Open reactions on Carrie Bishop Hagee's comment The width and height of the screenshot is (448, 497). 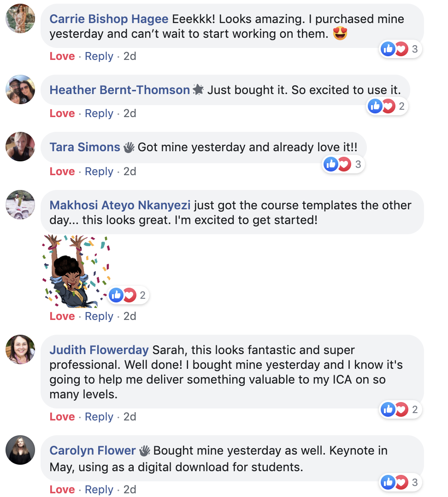(x=401, y=49)
